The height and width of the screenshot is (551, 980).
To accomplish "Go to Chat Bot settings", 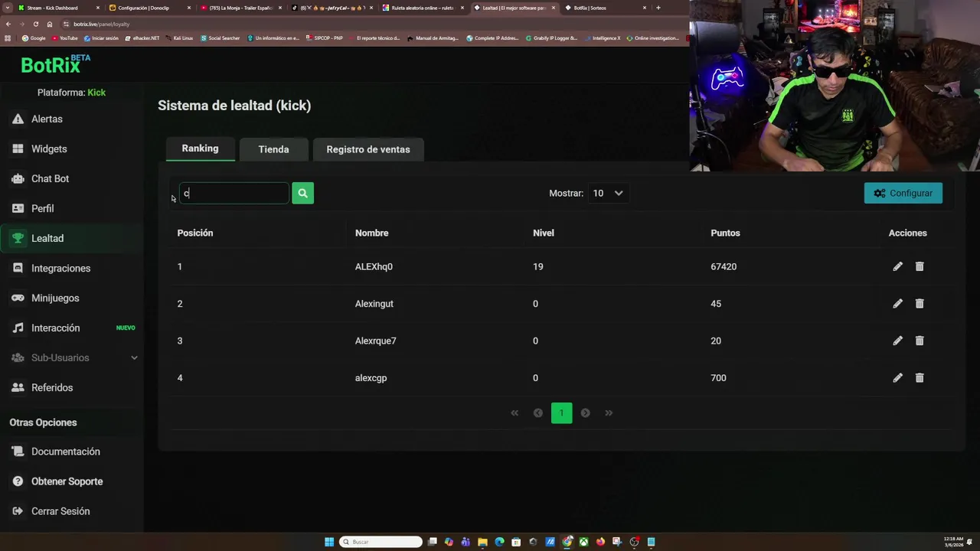I will coord(50,179).
